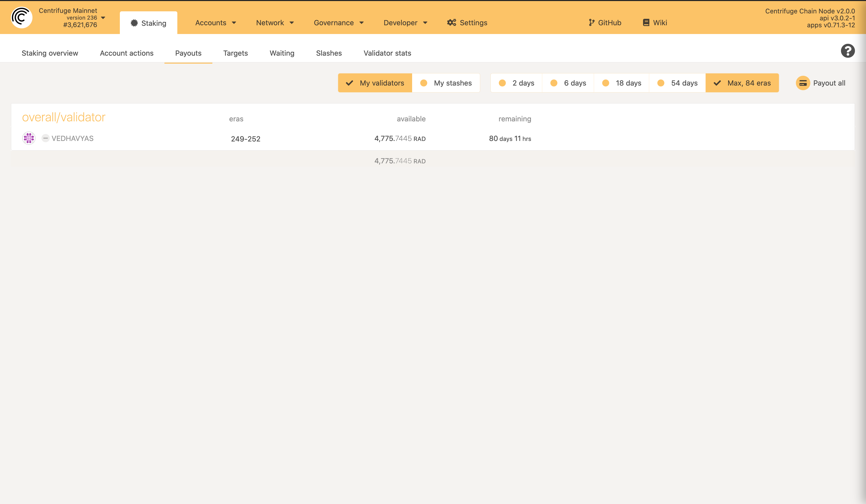866x504 pixels.
Task: Click the minus badge beside VEDHAVYAS
Action: click(x=45, y=138)
